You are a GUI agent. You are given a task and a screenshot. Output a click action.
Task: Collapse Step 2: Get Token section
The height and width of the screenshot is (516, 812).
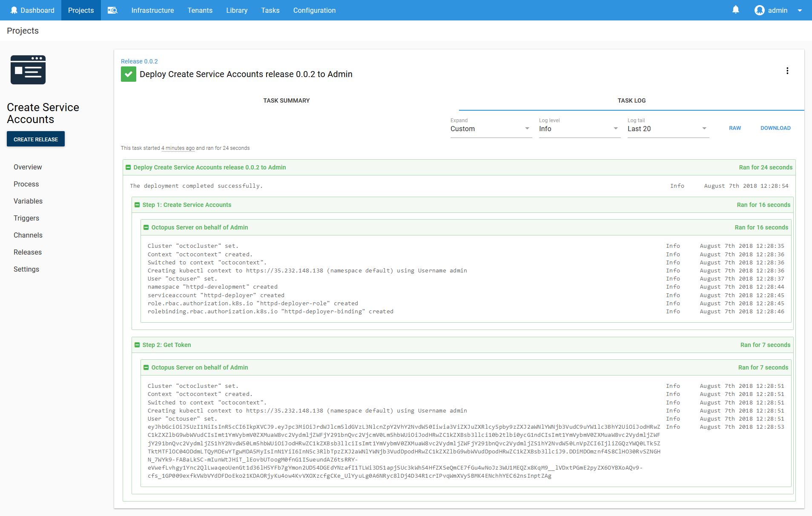(137, 345)
